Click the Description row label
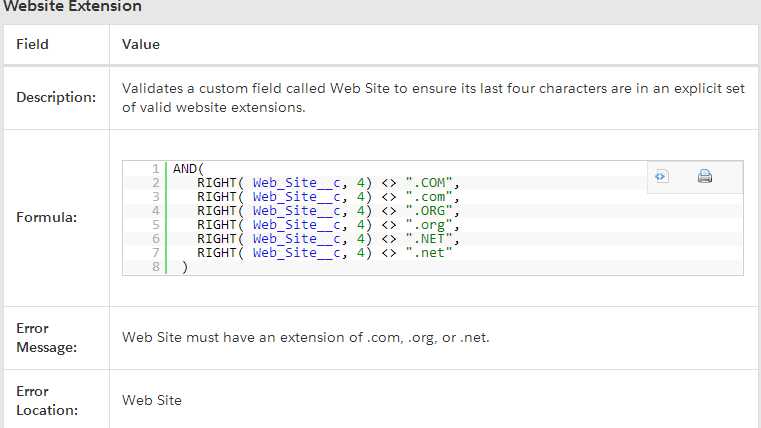Viewport: 761px width, 428px height. [x=56, y=97]
